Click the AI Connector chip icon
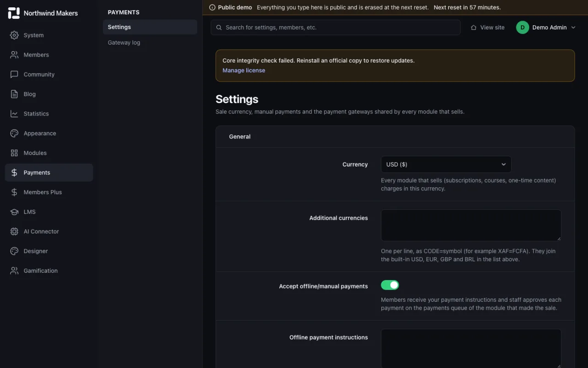The width and height of the screenshot is (588, 368). coord(14,231)
